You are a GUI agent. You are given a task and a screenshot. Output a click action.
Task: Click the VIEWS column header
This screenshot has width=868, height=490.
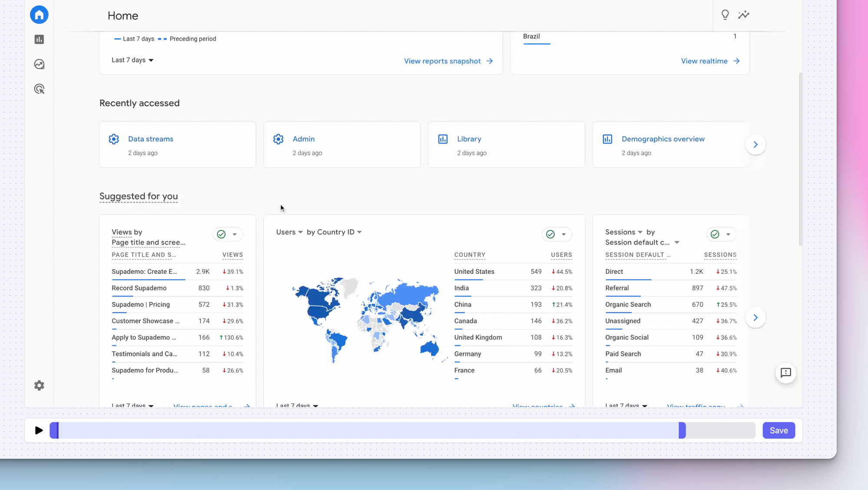point(233,255)
